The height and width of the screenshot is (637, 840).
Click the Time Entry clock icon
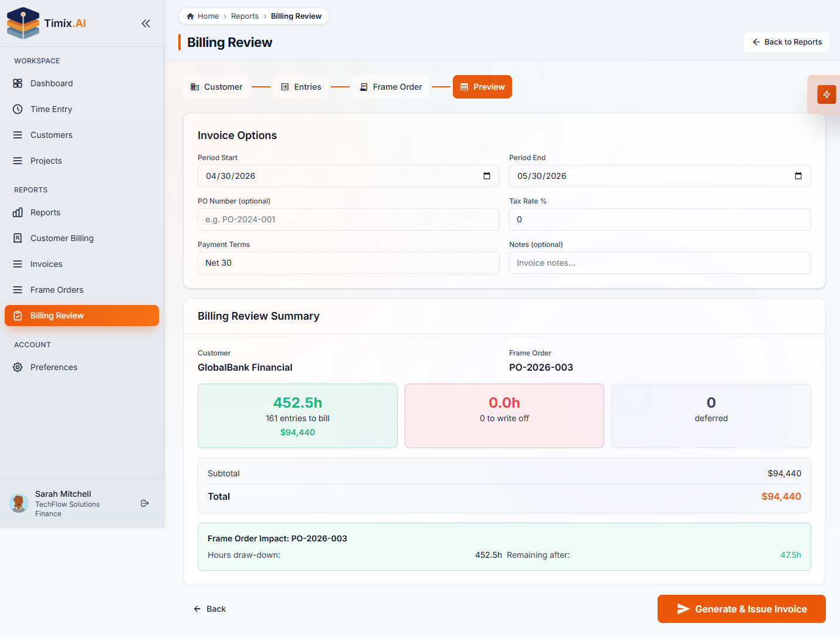pyautogui.click(x=18, y=109)
